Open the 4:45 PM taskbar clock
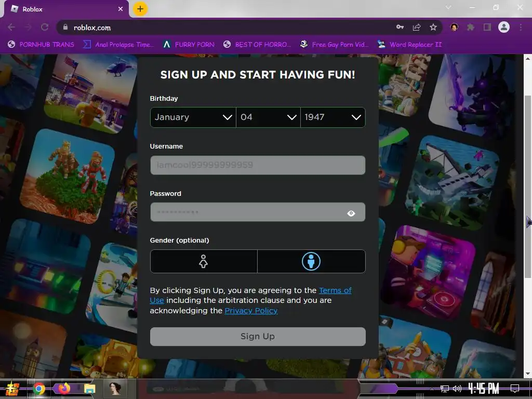Screen dimensions: 532x399 [484, 389]
